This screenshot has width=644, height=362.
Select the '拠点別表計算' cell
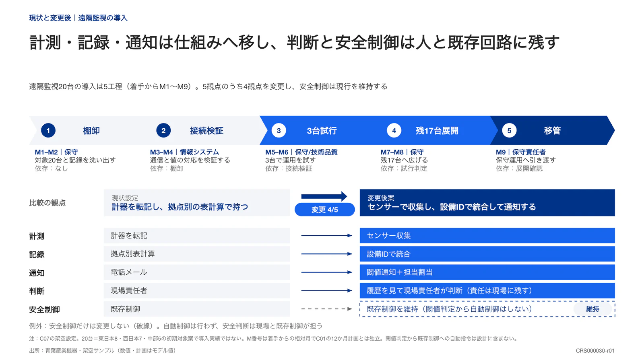pos(197,254)
